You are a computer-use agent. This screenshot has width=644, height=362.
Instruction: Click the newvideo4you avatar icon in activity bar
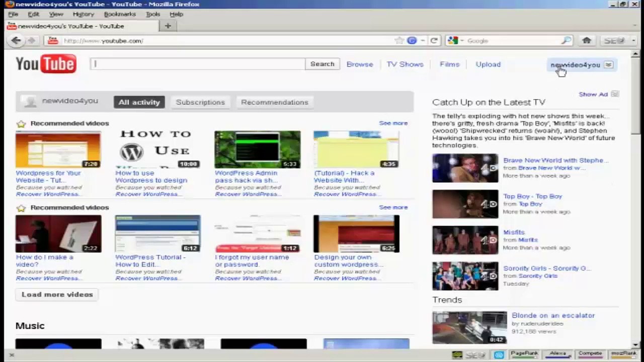coord(30,102)
